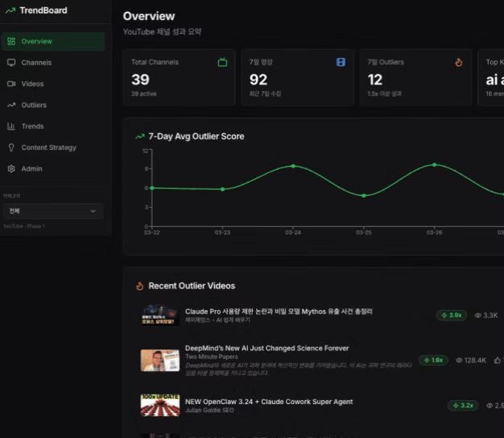Click the Videos camera icon
The image size is (504, 438).
pos(11,84)
